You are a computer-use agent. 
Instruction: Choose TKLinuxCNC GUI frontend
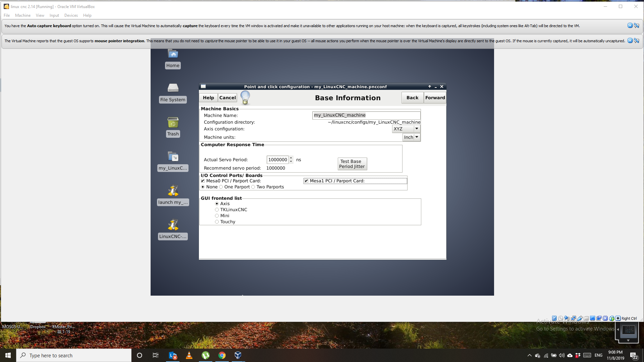[217, 209]
